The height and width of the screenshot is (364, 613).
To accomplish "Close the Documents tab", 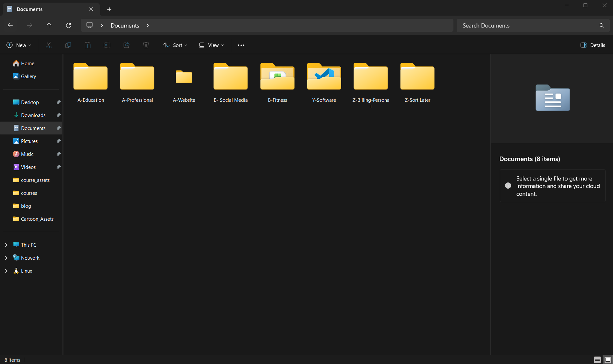I will [91, 9].
